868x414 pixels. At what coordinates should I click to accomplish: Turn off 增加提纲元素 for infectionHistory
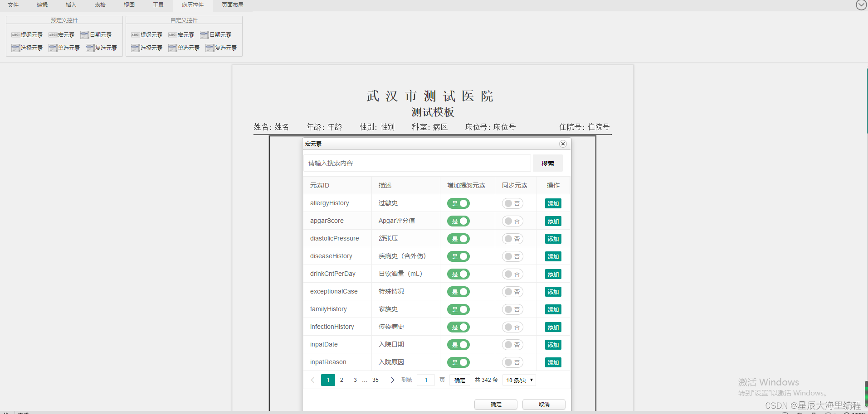[458, 327]
